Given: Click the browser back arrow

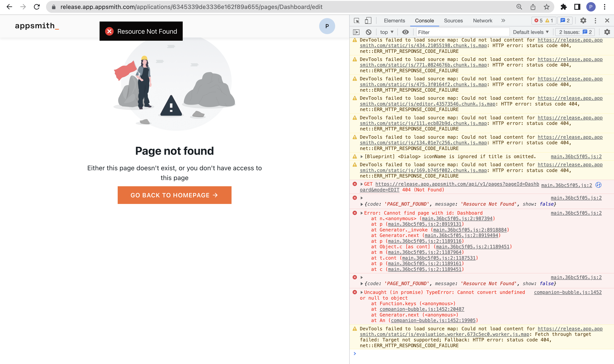Looking at the screenshot, I should tap(9, 7).
